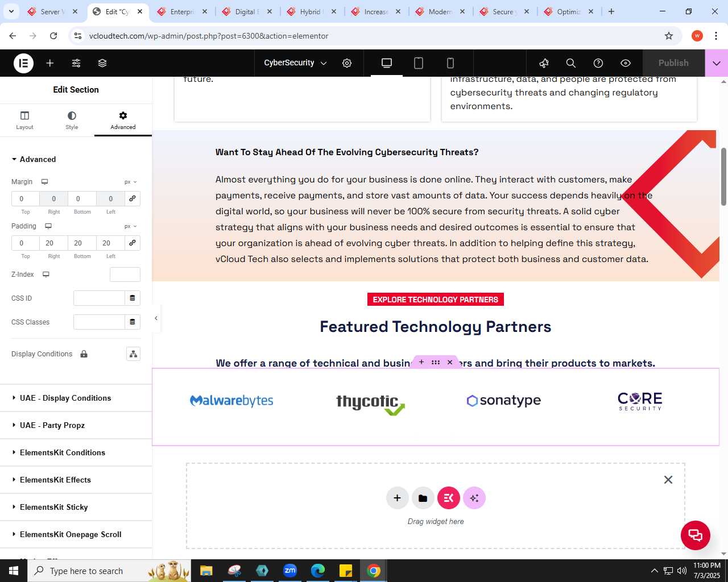
Task: Open the red chat bubble widget
Action: (x=696, y=535)
